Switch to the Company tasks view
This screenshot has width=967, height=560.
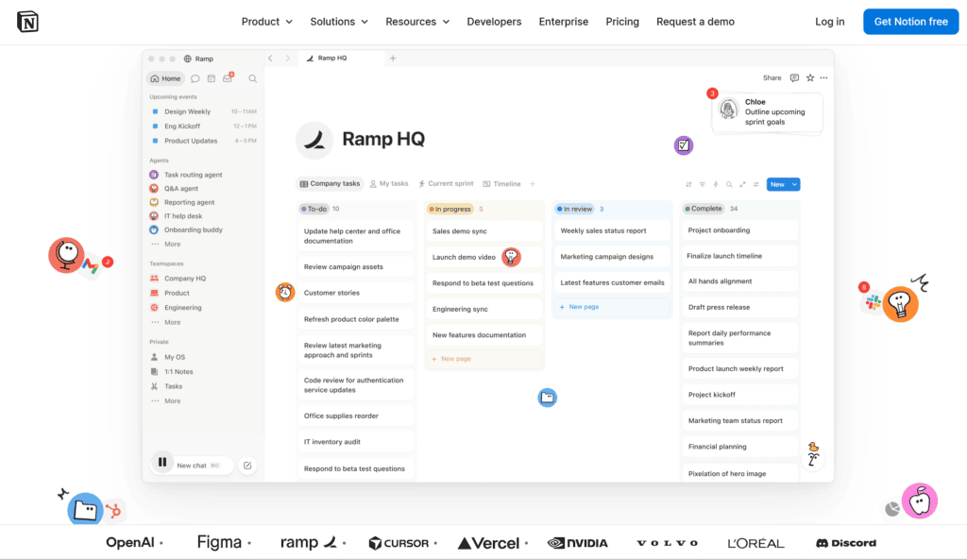(x=330, y=184)
